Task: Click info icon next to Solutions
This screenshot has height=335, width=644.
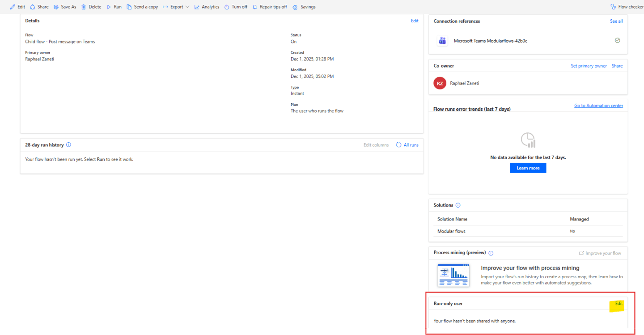Action: click(458, 205)
